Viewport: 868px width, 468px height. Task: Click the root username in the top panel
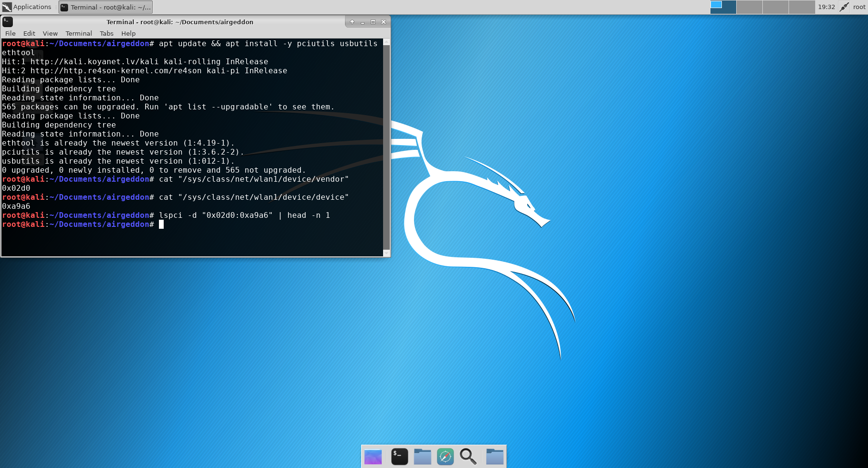(859, 7)
